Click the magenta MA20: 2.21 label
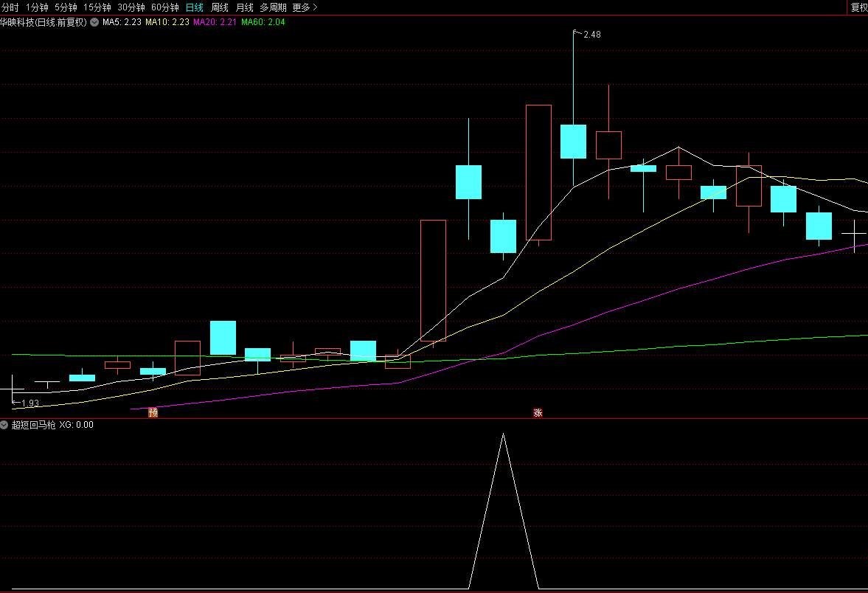Screen dimensions: 868x593 215,22
